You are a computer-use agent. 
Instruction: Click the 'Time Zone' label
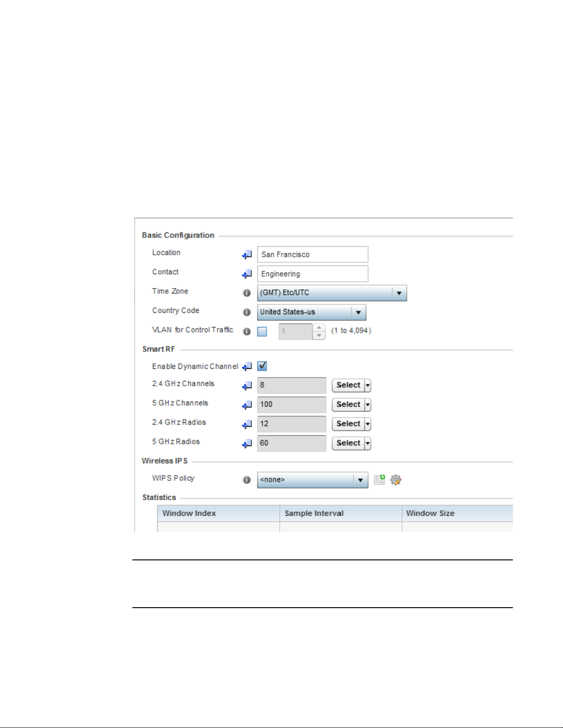(x=170, y=291)
